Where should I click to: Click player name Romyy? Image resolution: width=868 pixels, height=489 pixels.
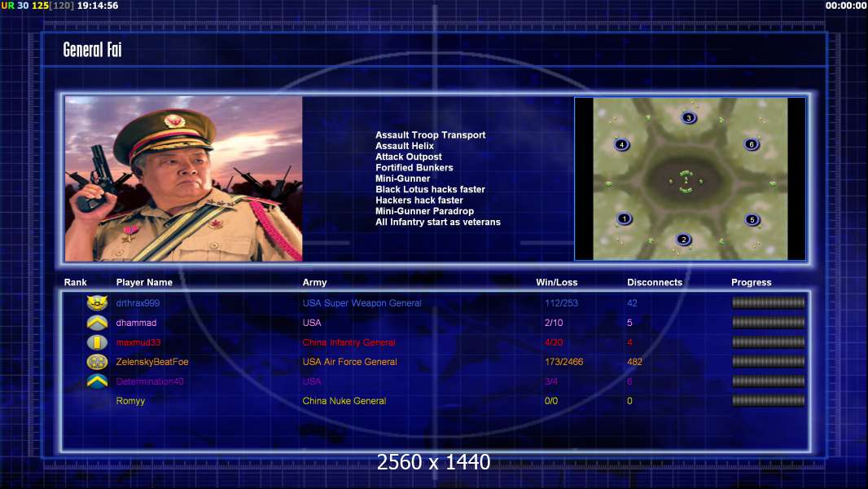click(x=130, y=401)
